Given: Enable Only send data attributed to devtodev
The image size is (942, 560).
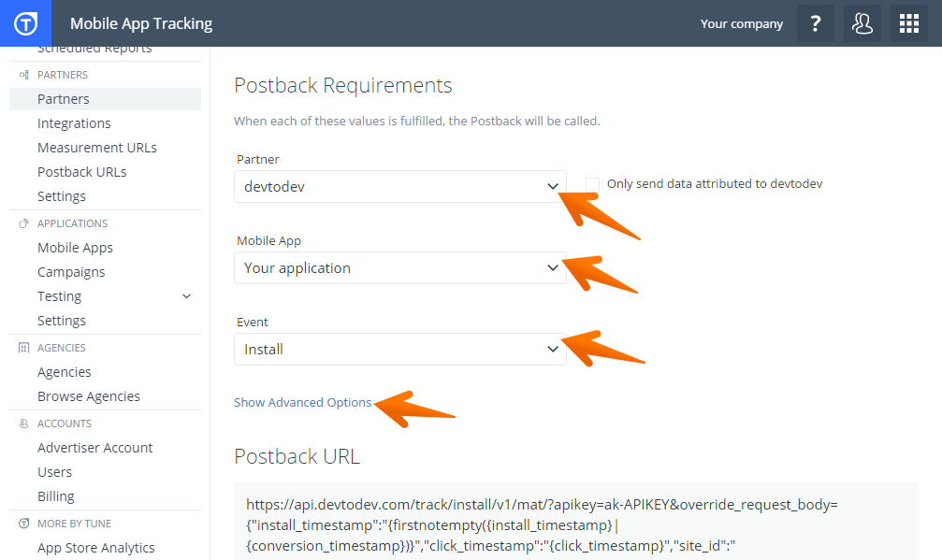Looking at the screenshot, I should [x=592, y=184].
